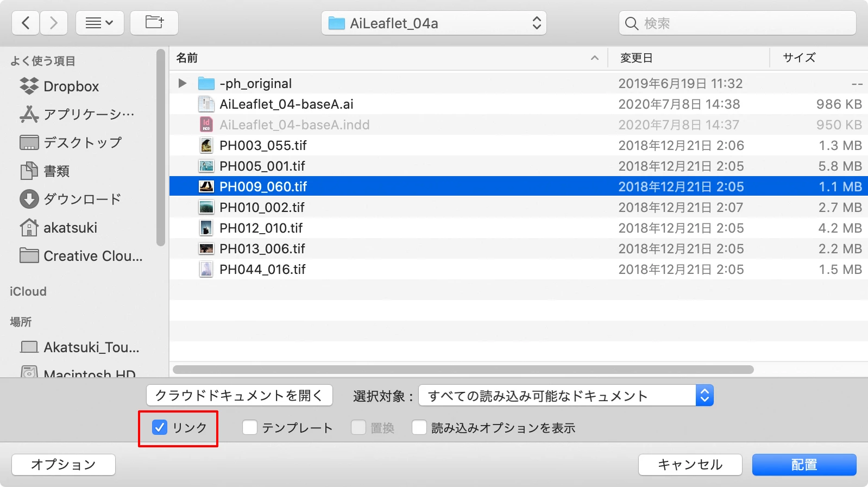Click クラウドドキュメントを開く button

pos(240,396)
